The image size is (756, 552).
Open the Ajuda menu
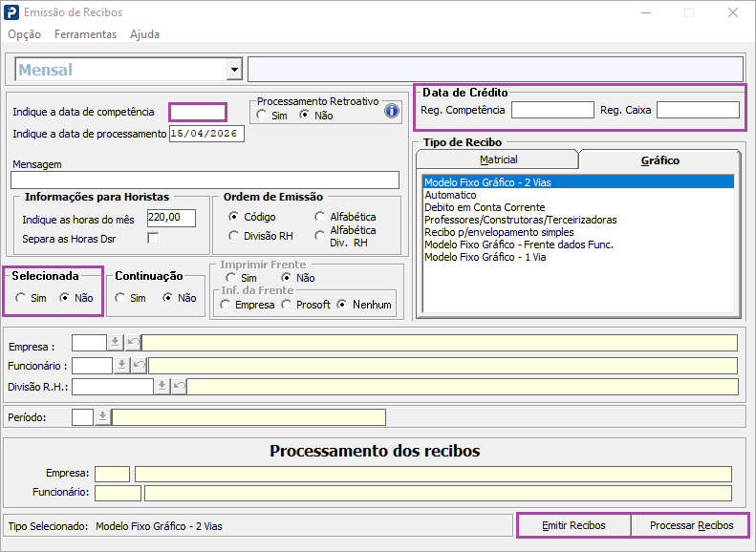click(x=144, y=34)
